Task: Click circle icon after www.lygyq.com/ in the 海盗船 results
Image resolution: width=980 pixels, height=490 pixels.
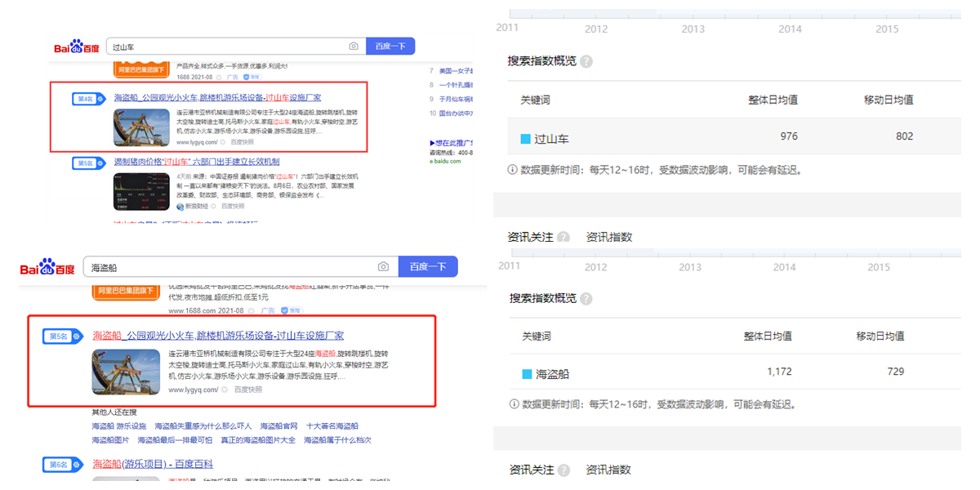Action: click(x=224, y=390)
